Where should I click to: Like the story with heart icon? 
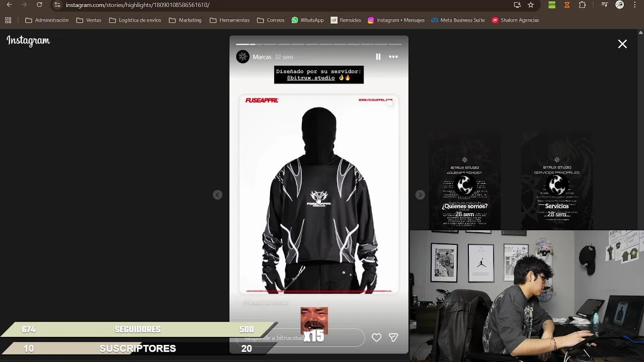pyautogui.click(x=376, y=338)
